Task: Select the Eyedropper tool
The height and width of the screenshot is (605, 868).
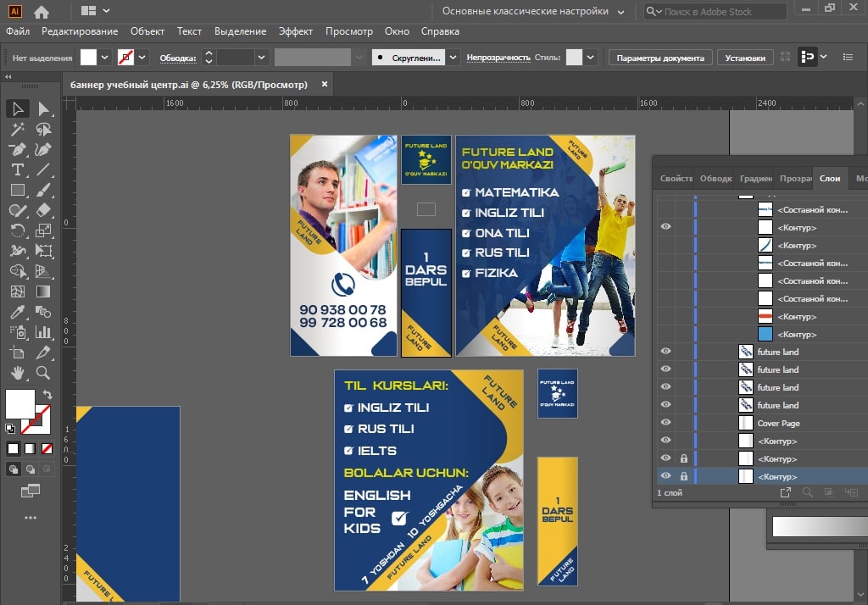Action: (x=17, y=312)
